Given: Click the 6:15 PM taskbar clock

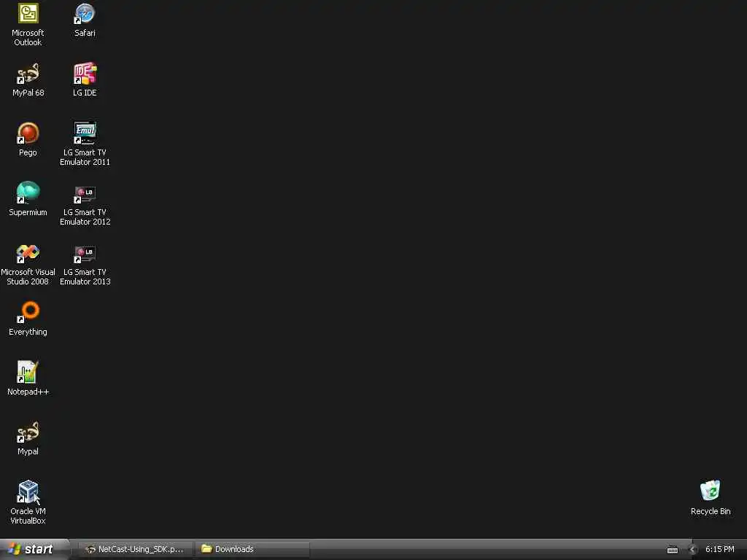Looking at the screenshot, I should [x=719, y=549].
